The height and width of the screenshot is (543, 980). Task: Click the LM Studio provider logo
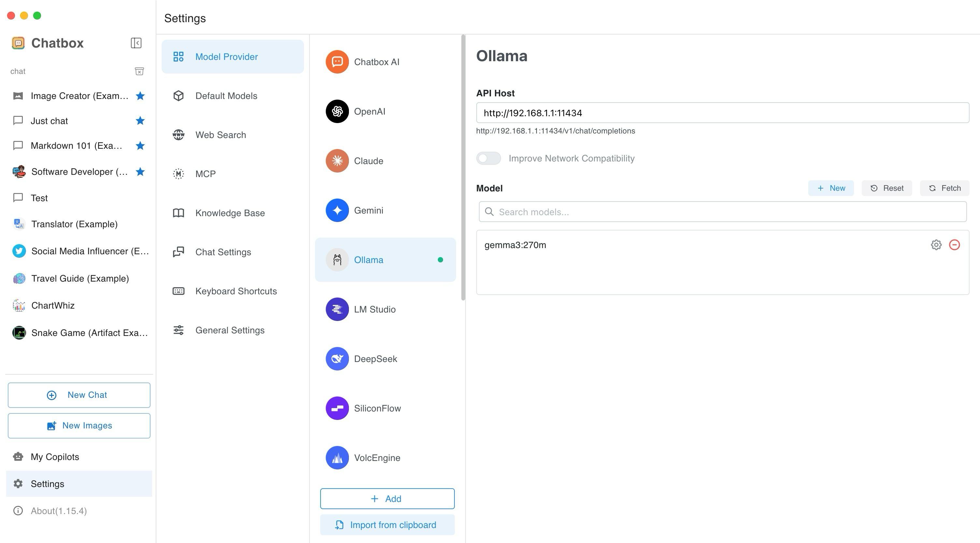(337, 309)
